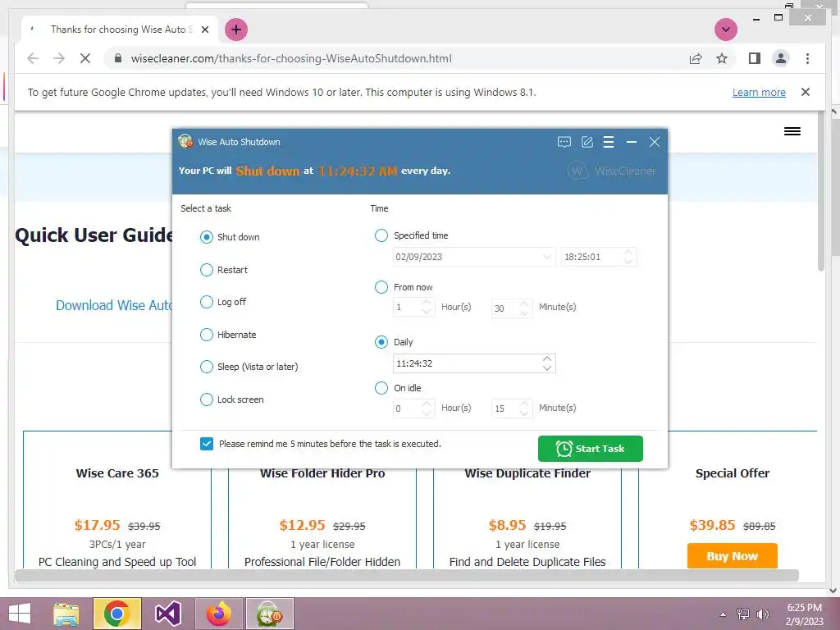This screenshot has height=630, width=840.
Task: Click the page horizontal scrollbar
Action: tap(407, 575)
